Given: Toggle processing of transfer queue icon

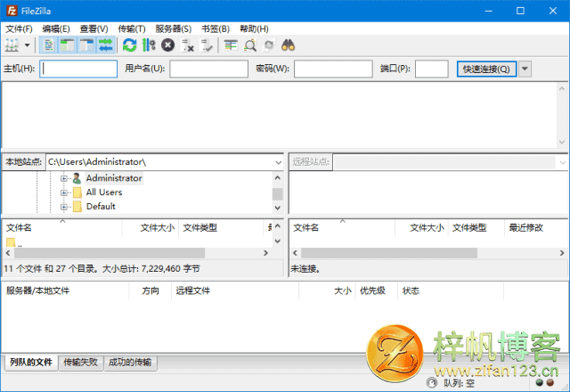Looking at the screenshot, I should (149, 45).
